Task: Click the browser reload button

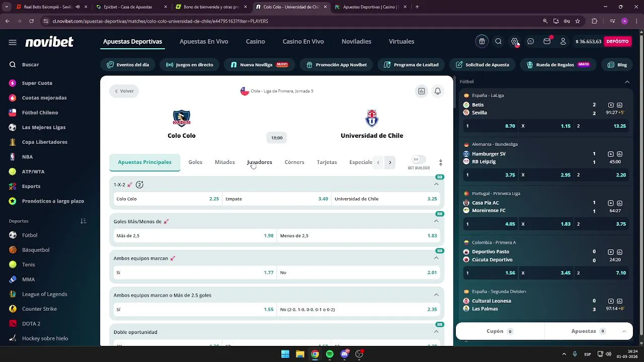Action: tap(31, 21)
